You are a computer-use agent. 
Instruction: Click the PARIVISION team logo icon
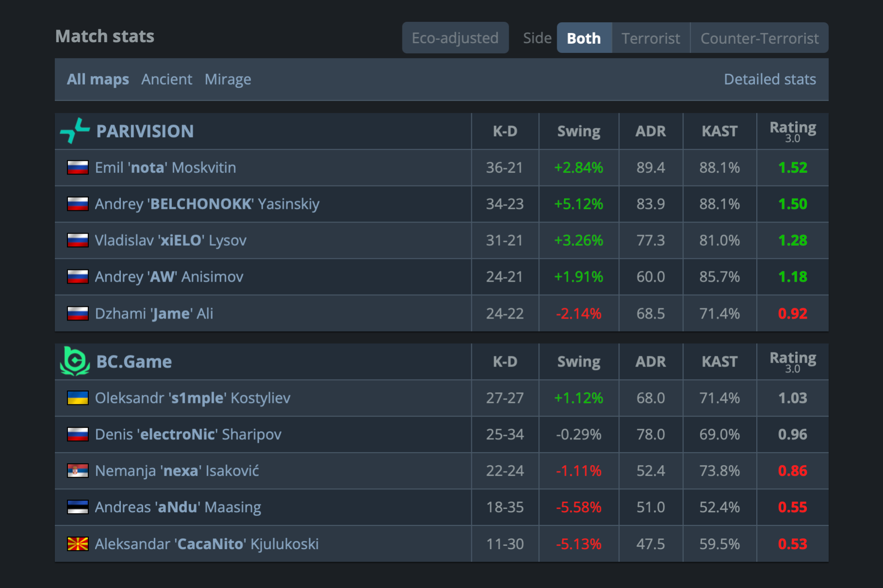(75, 131)
